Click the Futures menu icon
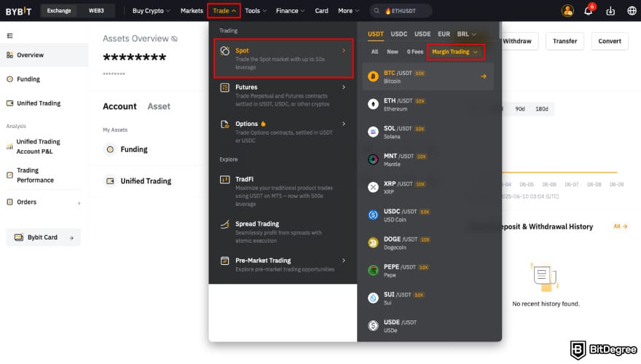The image size is (641, 364). (x=225, y=87)
